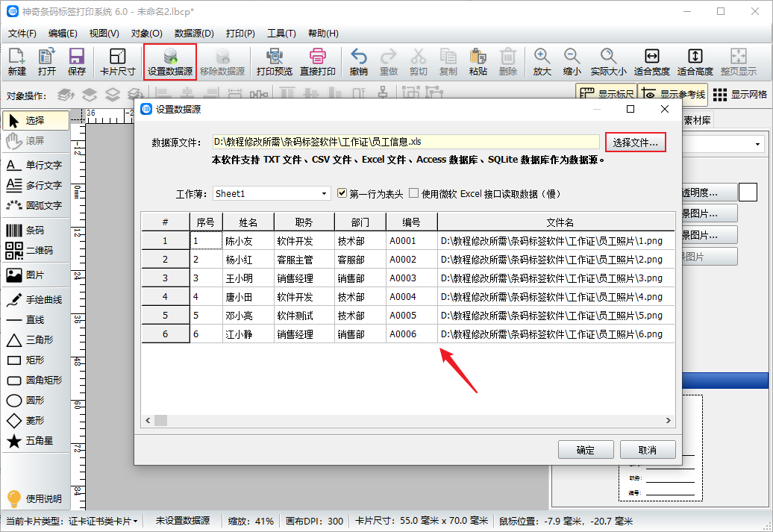Toggle the 第一行为表头 checkbox

pyautogui.click(x=343, y=194)
